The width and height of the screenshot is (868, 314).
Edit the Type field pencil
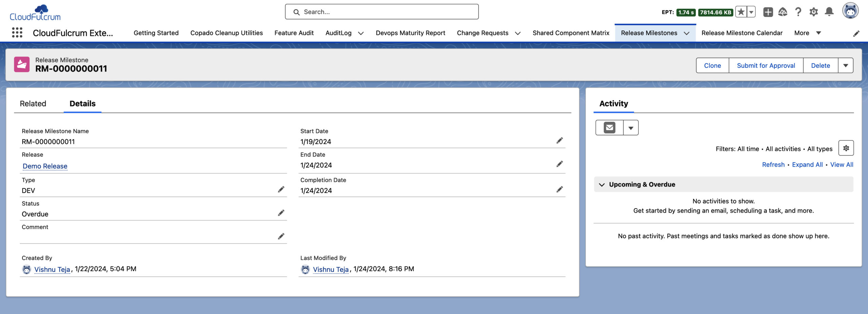(x=281, y=189)
